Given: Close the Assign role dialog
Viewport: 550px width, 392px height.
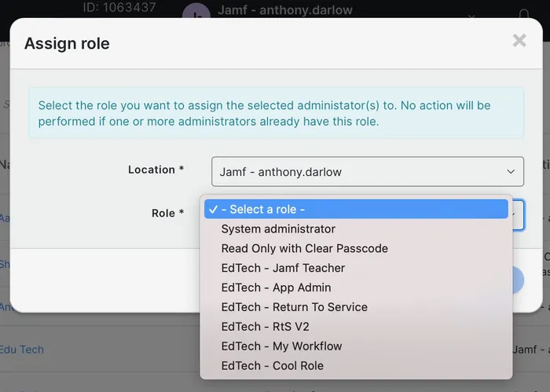Looking at the screenshot, I should coord(519,40).
